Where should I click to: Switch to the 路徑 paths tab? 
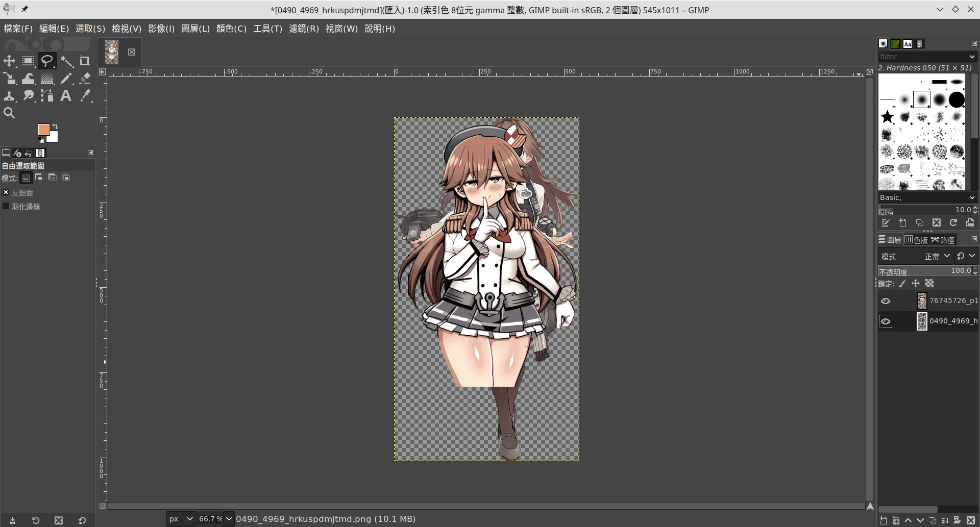pos(943,240)
